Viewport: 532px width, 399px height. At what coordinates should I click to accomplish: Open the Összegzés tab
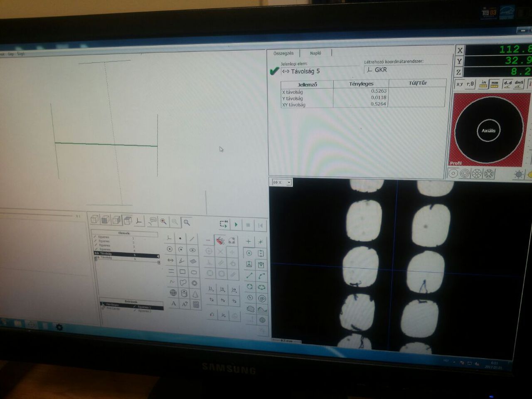tap(283, 53)
